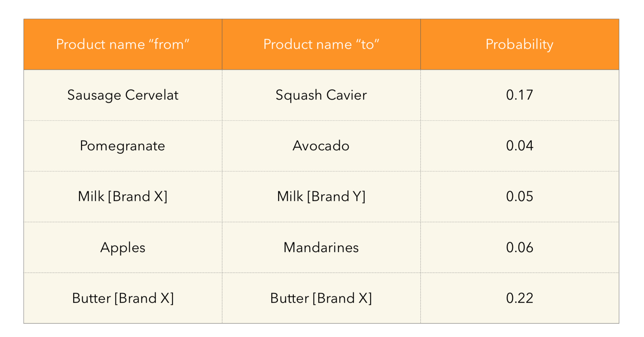Image resolution: width=644 pixels, height=337 pixels.
Task: Select Butter [Brand X] in the "to" column
Action: [x=321, y=298]
